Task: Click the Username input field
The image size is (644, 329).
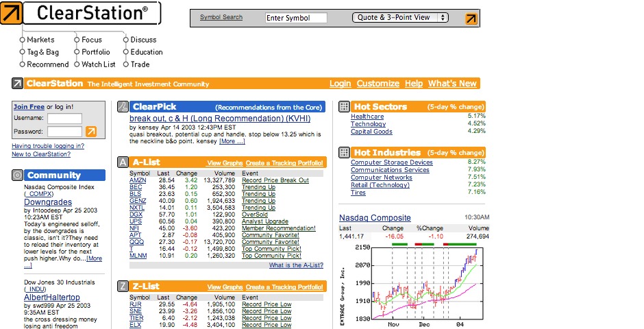Action: click(x=65, y=119)
